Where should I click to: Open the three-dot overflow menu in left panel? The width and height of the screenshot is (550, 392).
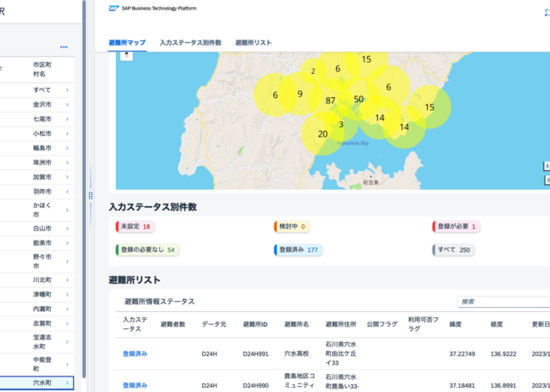tap(64, 46)
